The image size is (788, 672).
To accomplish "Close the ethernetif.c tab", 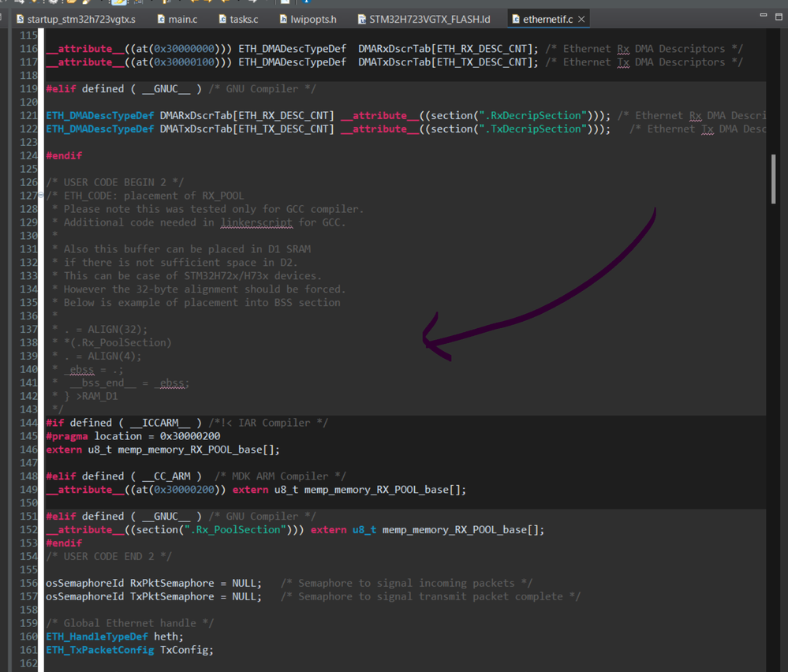I will [581, 19].
